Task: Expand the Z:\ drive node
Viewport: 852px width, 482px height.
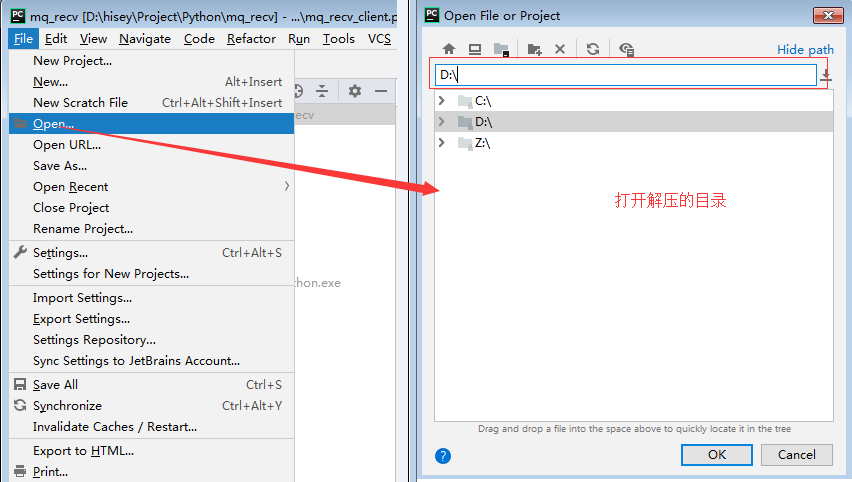Action: pyautogui.click(x=442, y=143)
